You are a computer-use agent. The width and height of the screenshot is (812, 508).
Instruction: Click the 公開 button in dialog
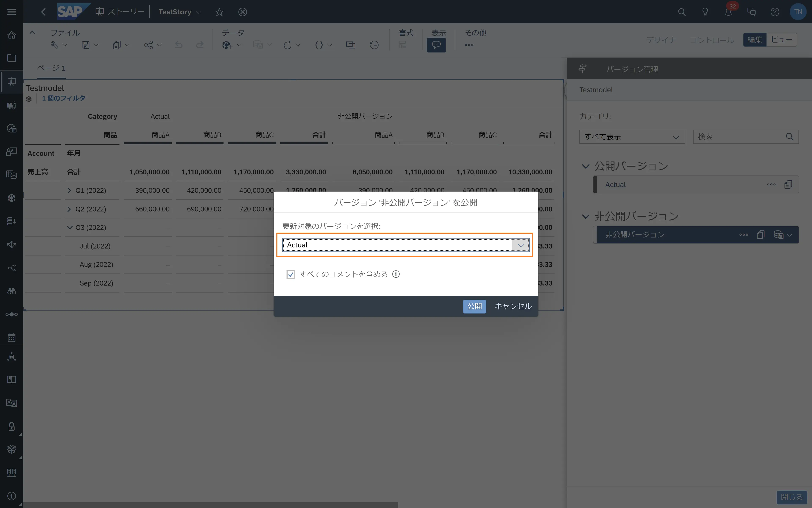474,306
